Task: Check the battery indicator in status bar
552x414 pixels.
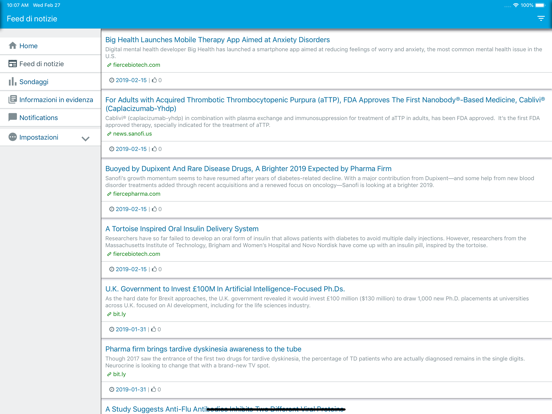Action: 540,5
